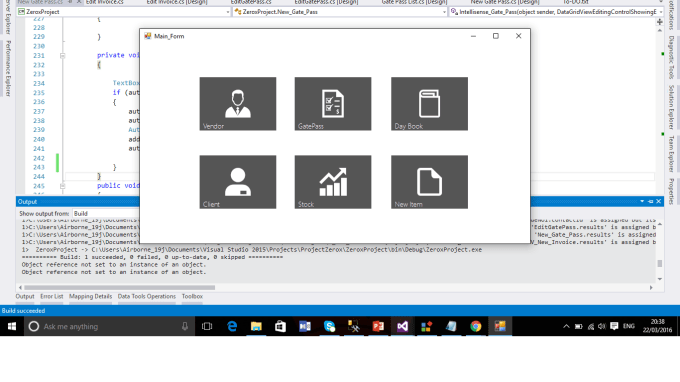This screenshot has height=382, width=680.
Task: Pin the Output panel with auto-hide pin
Action: point(651,202)
